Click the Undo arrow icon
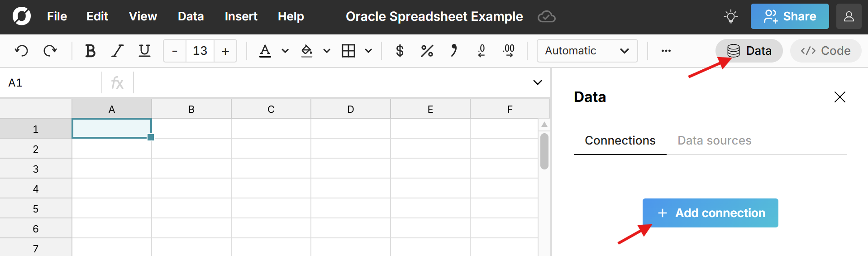Viewport: 868px width, 256px height. [21, 51]
